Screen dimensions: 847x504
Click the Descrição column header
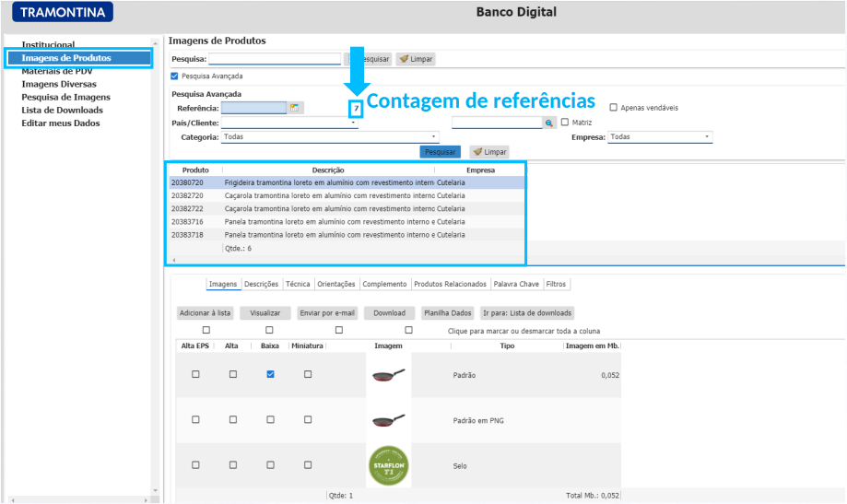coord(328,170)
